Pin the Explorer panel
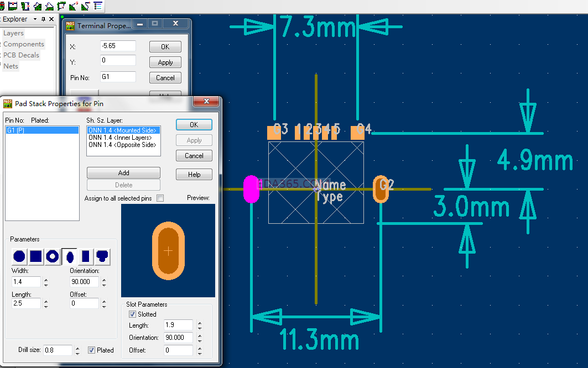Image resolution: width=588 pixels, height=368 pixels. 44,19
